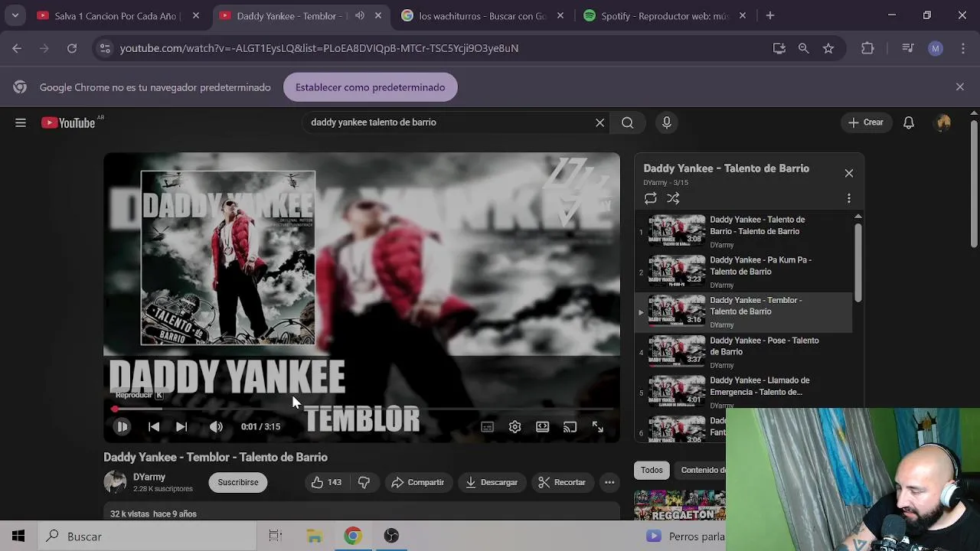The height and width of the screenshot is (551, 980).
Task: Open Chrome profile M avatar
Action: pos(936,48)
